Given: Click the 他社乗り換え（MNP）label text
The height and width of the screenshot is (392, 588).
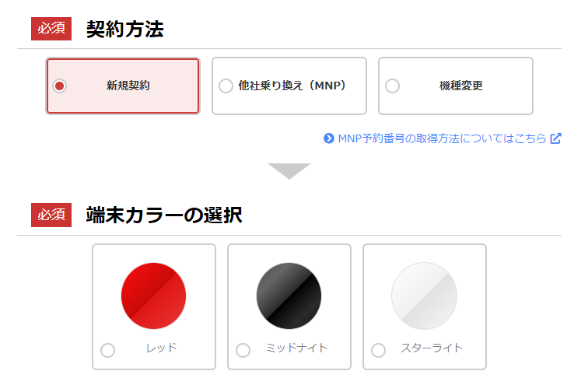Looking at the screenshot, I should (292, 86).
